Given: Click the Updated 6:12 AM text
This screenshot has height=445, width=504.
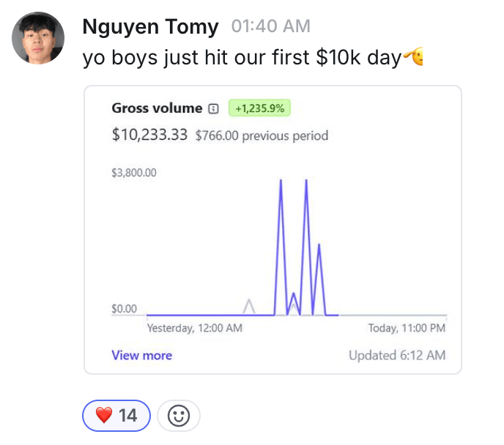Looking at the screenshot, I should [396, 356].
